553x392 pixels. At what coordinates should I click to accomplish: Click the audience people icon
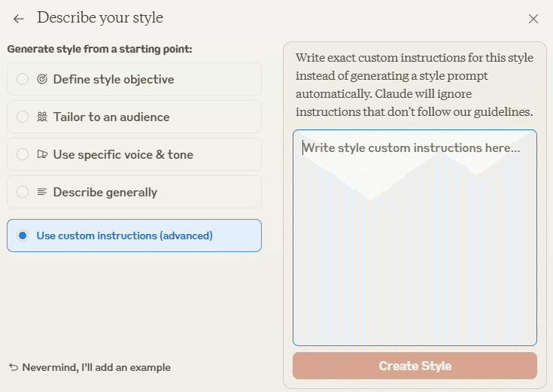pyautogui.click(x=42, y=117)
